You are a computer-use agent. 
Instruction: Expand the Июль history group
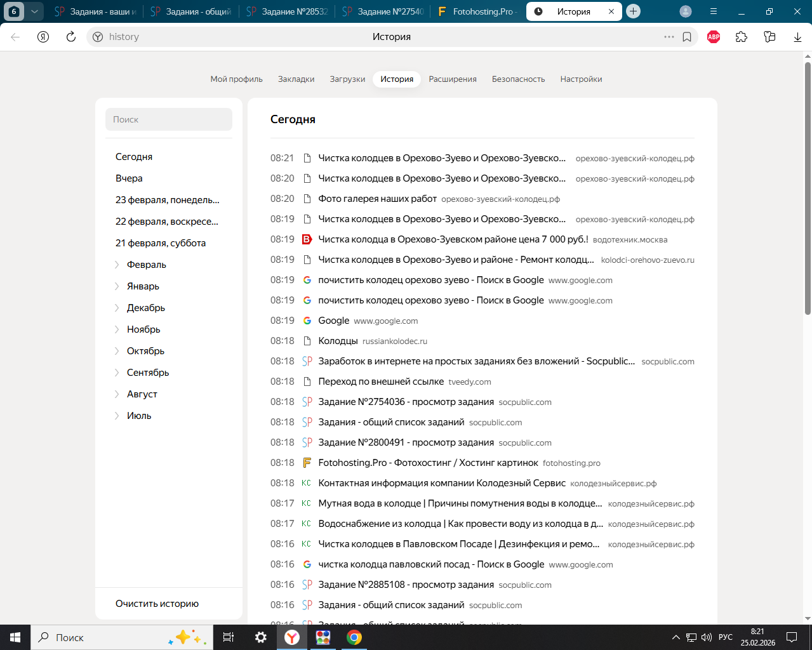tap(139, 416)
